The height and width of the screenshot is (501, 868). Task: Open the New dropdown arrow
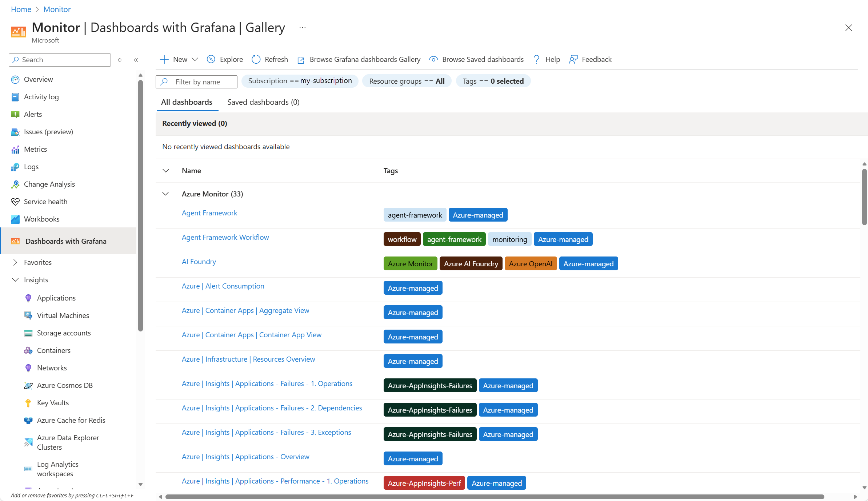[195, 59]
